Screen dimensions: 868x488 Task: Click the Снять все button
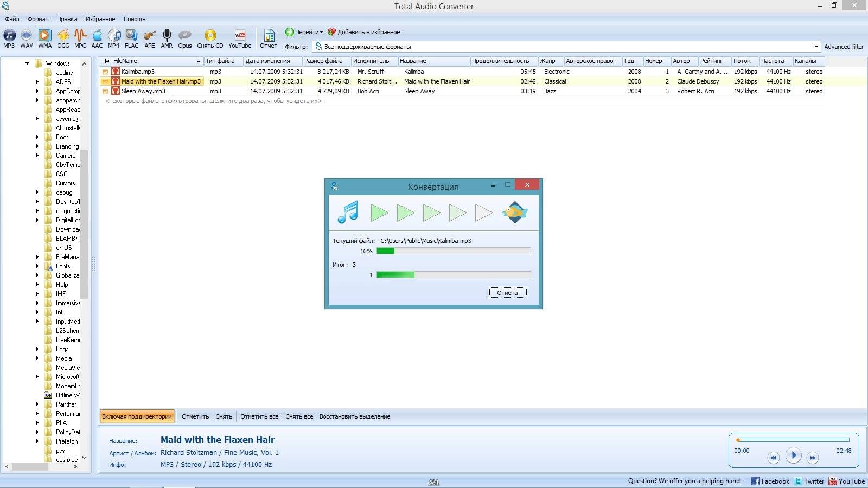[x=299, y=416]
